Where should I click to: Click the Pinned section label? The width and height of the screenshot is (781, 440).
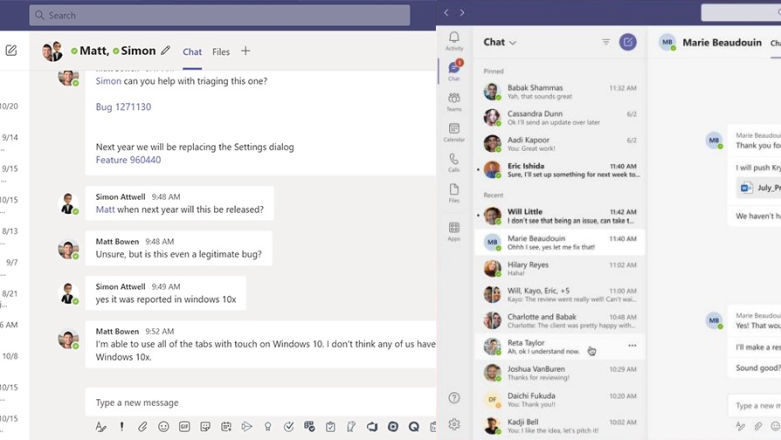click(x=493, y=71)
